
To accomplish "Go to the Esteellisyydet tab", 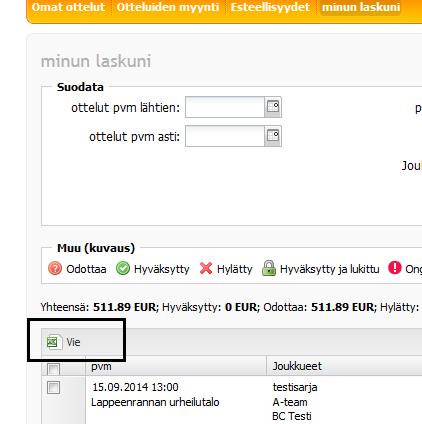I will coord(270,7).
